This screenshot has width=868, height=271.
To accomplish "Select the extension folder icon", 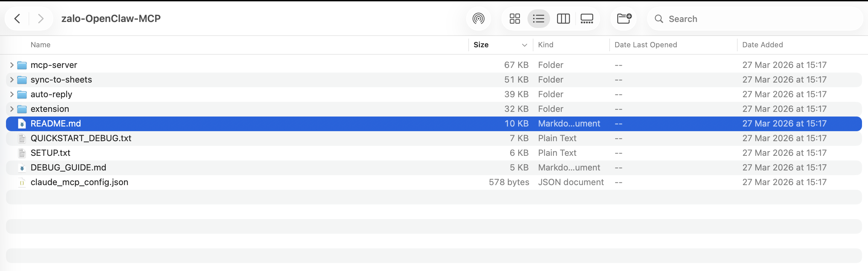I will 22,109.
